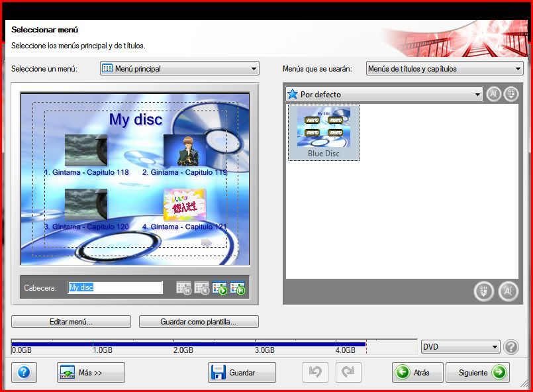Save the project with 'Guardar'
The width and height of the screenshot is (533, 392).
point(242,372)
